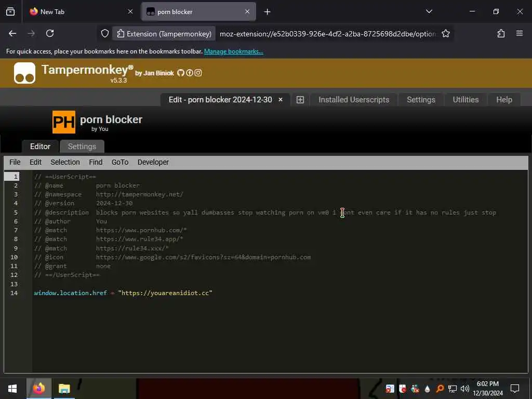Switch to the Utilities tab

pos(465,100)
